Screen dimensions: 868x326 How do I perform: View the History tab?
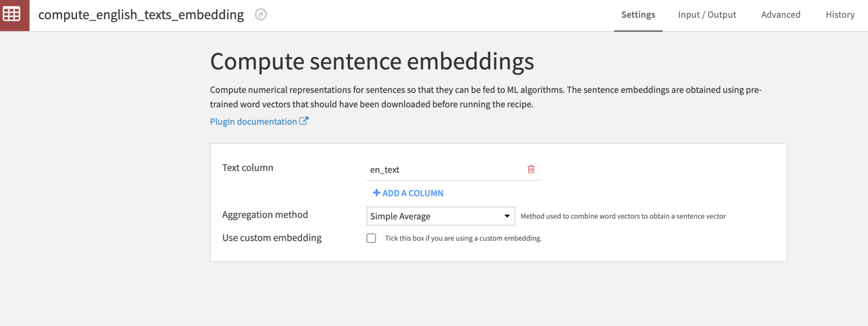[x=840, y=14]
